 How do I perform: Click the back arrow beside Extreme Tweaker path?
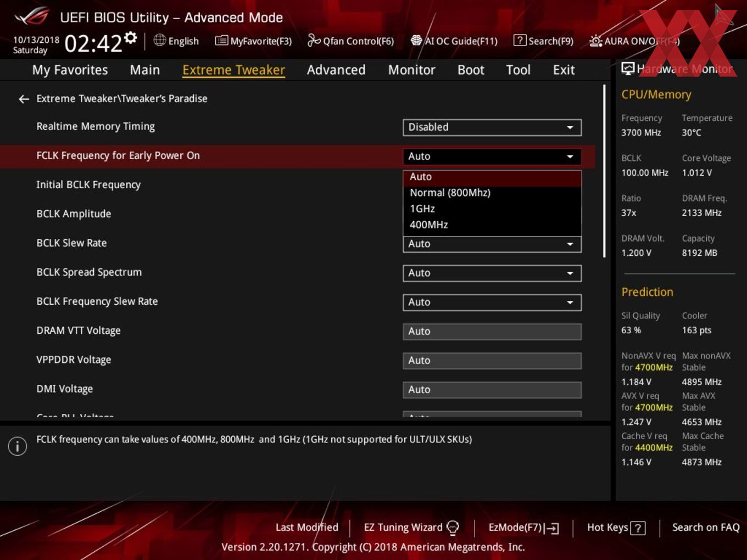tap(24, 99)
